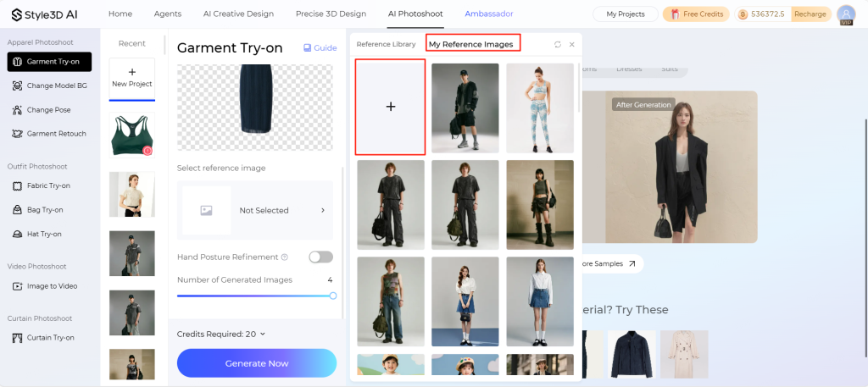The width and height of the screenshot is (868, 387).
Task: Open the Ambassador menu
Action: click(x=489, y=14)
